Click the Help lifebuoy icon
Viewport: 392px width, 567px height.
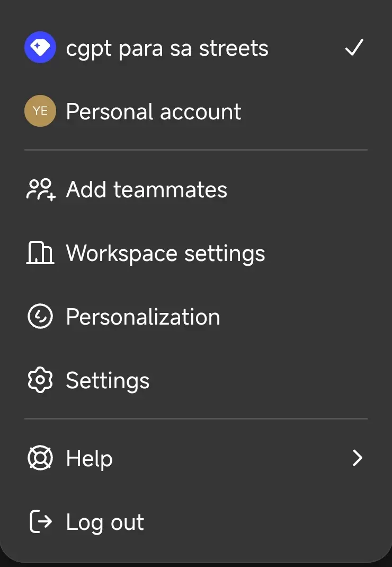pyautogui.click(x=40, y=458)
